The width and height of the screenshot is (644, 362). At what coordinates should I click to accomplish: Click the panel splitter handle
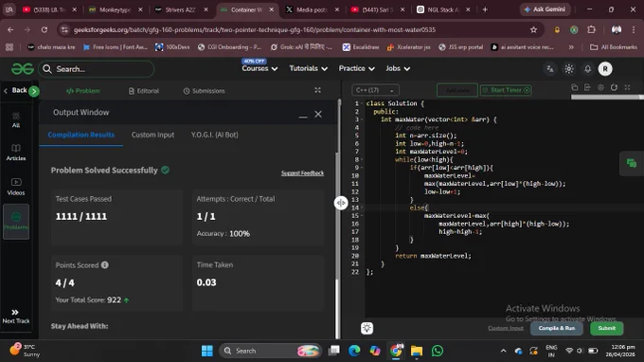click(x=341, y=203)
